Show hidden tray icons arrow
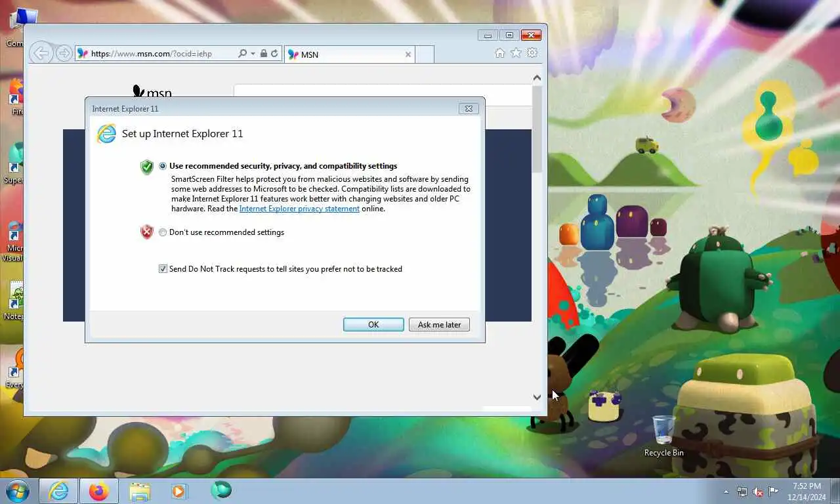This screenshot has height=504, width=840. 726,492
